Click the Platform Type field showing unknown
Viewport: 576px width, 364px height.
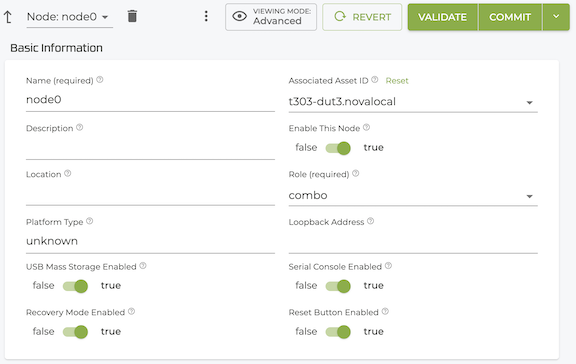(150, 241)
